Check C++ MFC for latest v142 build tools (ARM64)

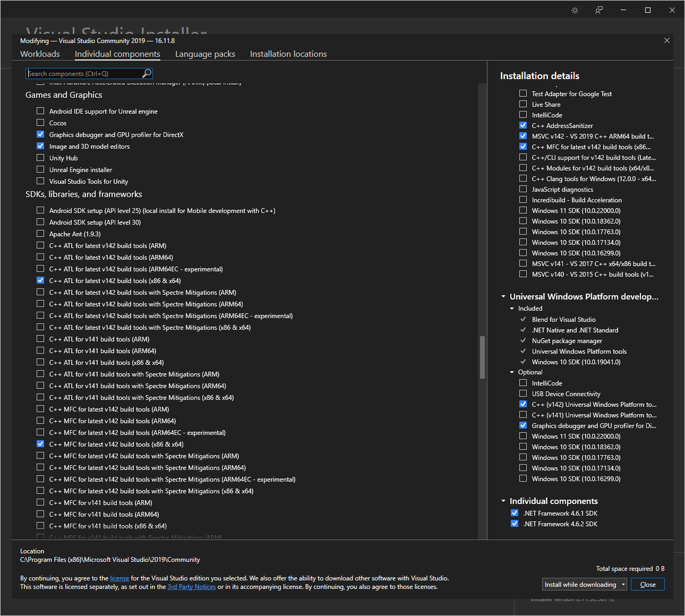tap(40, 421)
